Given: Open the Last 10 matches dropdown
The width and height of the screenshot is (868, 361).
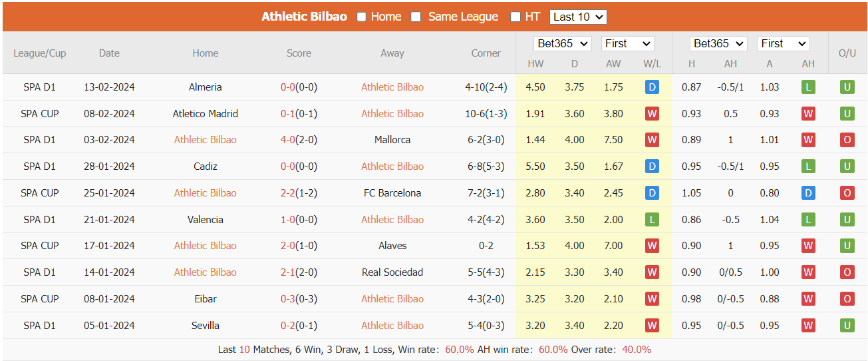Looking at the screenshot, I should click(x=578, y=17).
